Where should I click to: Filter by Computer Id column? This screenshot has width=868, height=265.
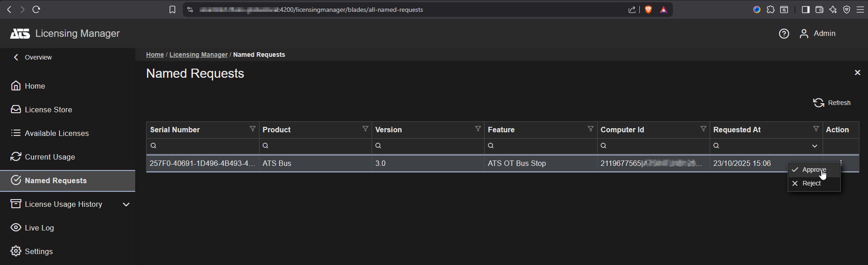pos(703,129)
